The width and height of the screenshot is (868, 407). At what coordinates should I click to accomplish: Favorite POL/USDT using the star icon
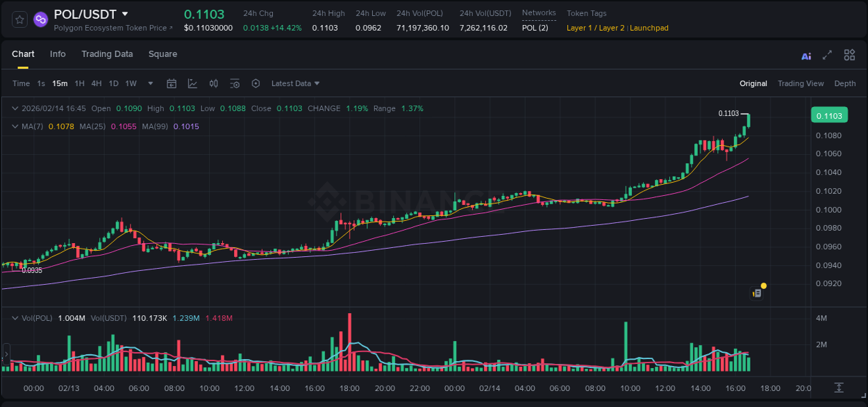tap(19, 19)
